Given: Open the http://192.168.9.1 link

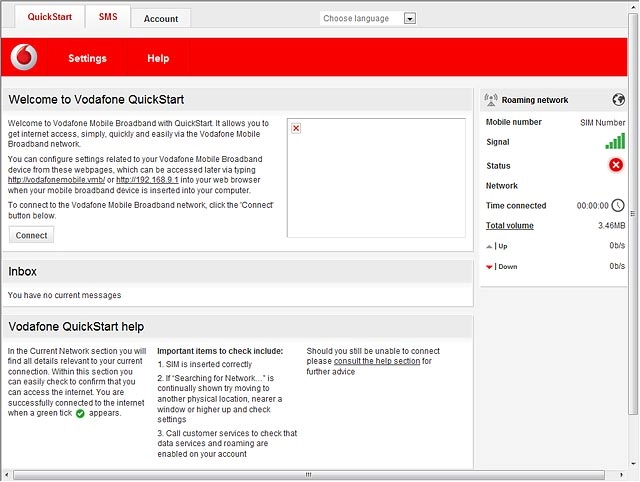Looking at the screenshot, I should 147,180.
